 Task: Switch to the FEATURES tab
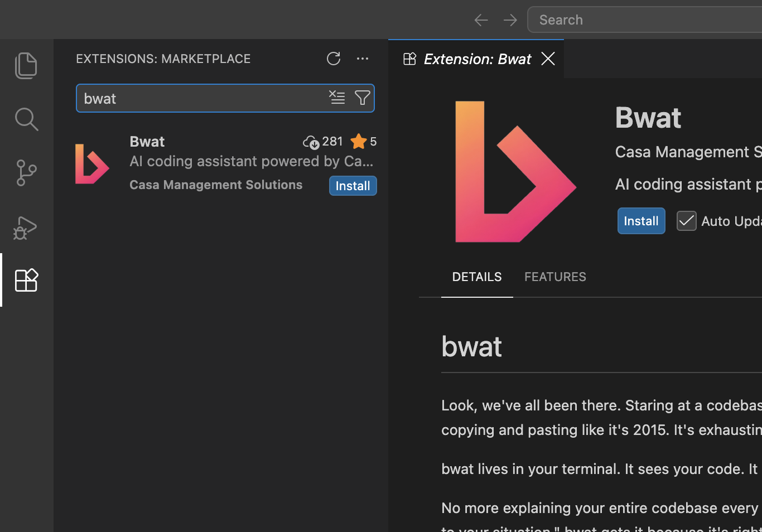click(x=555, y=277)
